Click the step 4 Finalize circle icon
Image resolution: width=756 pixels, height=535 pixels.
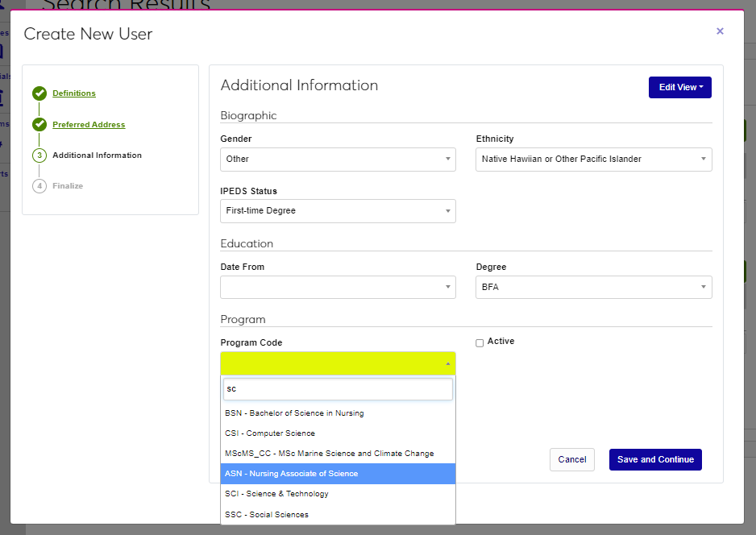point(39,186)
